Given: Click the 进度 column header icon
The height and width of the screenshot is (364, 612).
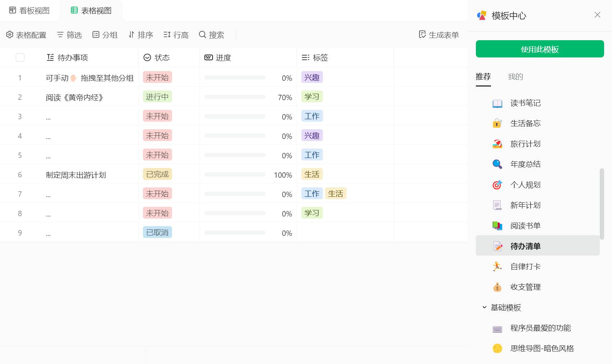Looking at the screenshot, I should (x=209, y=57).
